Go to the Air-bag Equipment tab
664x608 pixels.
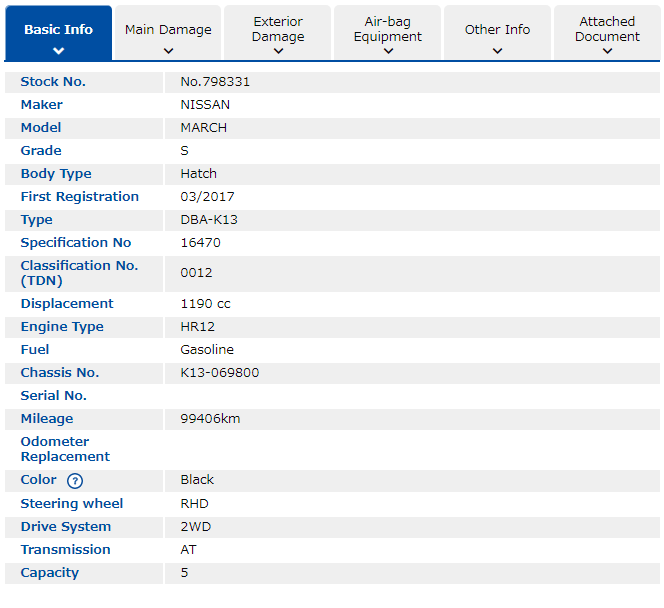coord(388,29)
